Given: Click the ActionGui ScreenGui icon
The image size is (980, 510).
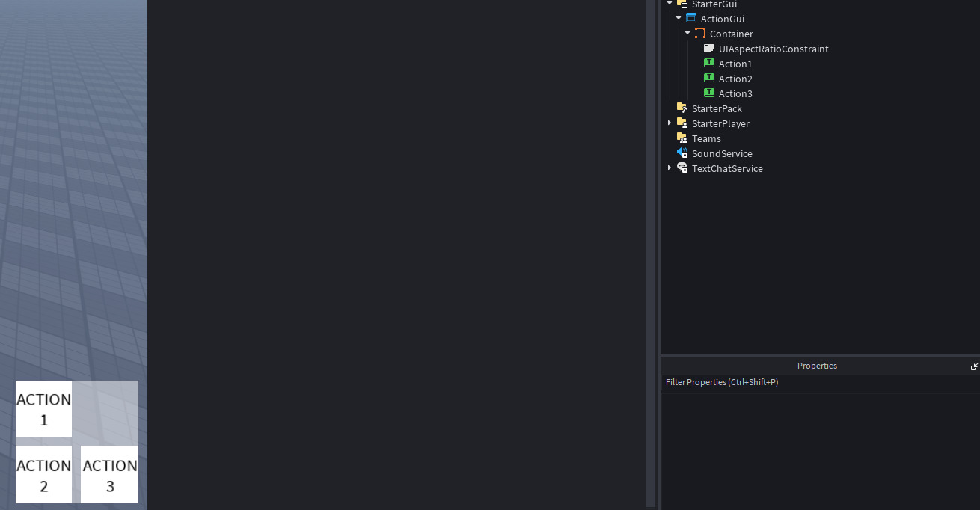Looking at the screenshot, I should point(691,19).
